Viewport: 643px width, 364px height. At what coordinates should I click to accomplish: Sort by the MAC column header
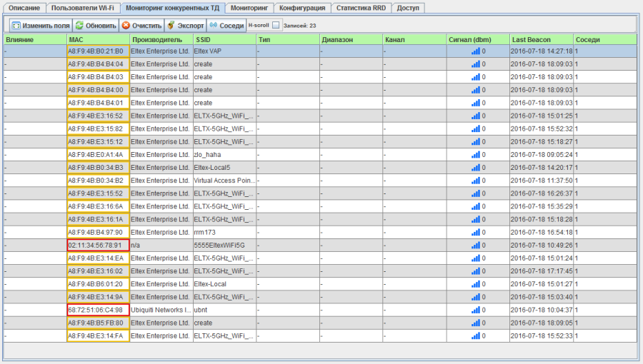[99, 40]
